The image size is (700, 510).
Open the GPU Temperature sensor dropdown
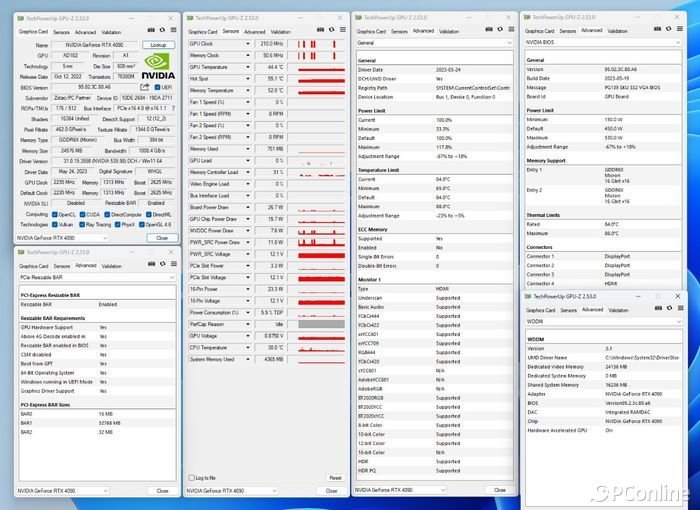[248, 67]
